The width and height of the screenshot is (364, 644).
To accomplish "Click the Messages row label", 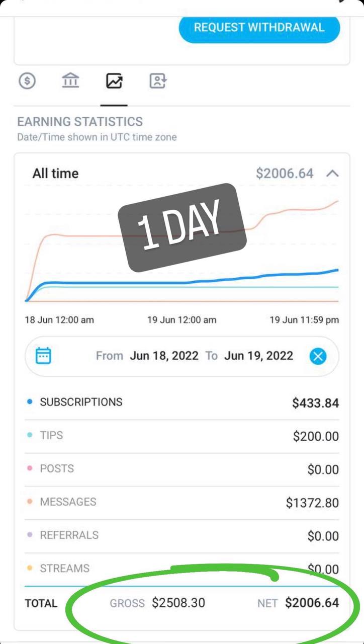I will pyautogui.click(x=68, y=502).
